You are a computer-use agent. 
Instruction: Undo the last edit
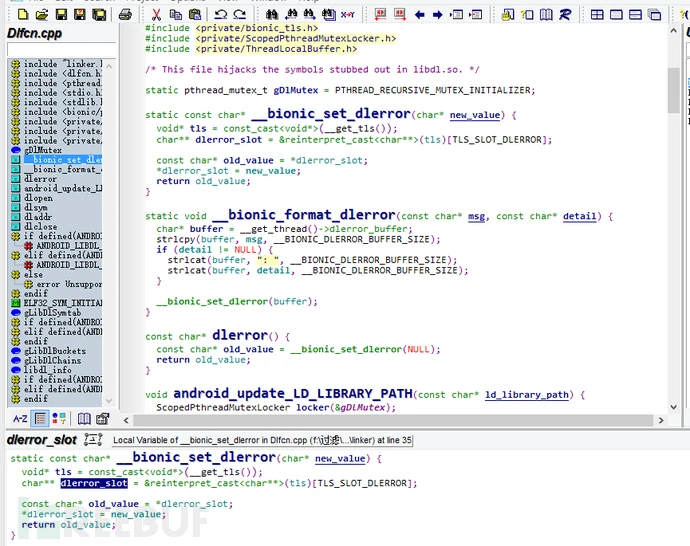(x=220, y=15)
